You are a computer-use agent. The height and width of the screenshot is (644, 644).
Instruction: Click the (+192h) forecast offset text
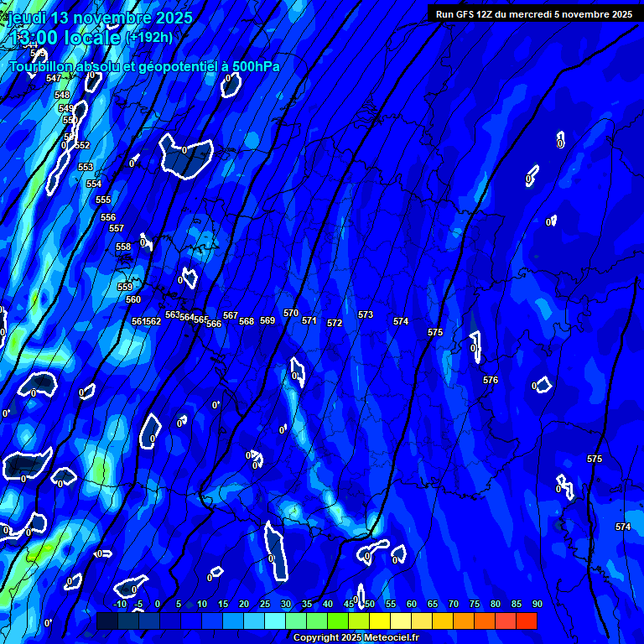pos(149,38)
